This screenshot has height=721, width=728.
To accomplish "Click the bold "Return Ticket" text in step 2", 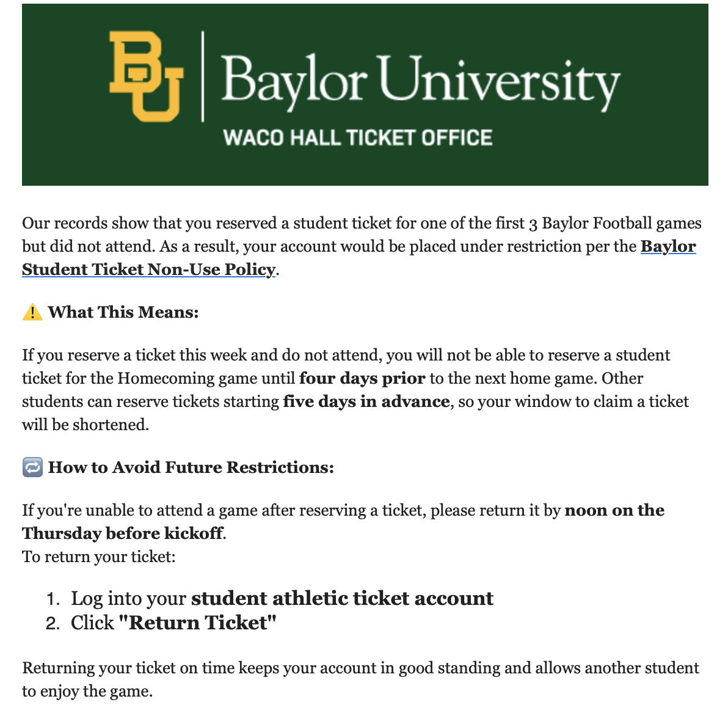I will coord(197,623).
